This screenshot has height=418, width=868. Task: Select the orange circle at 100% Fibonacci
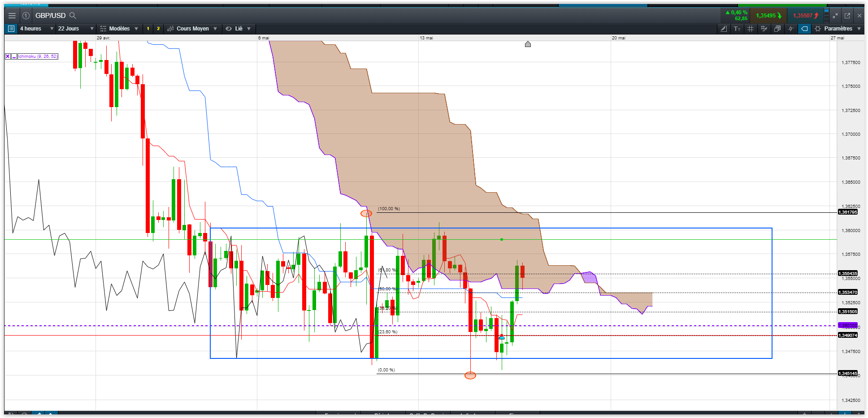[x=366, y=214]
